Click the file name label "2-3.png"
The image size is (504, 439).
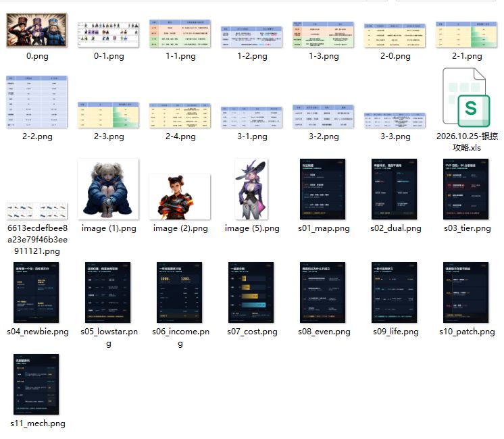[109, 136]
